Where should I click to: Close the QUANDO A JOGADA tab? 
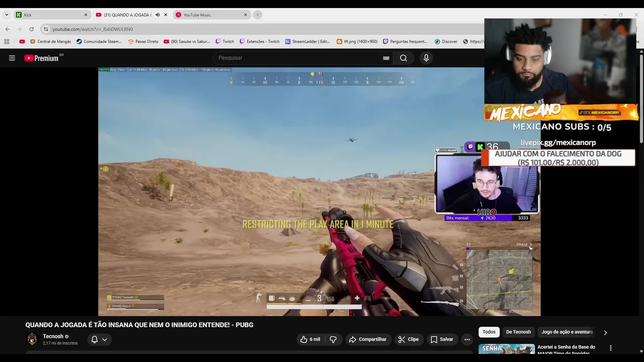coord(166,15)
